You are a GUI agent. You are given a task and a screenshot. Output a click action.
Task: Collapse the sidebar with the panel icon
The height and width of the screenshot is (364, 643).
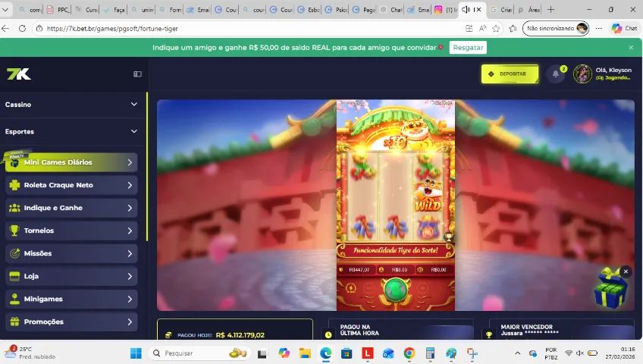point(137,74)
